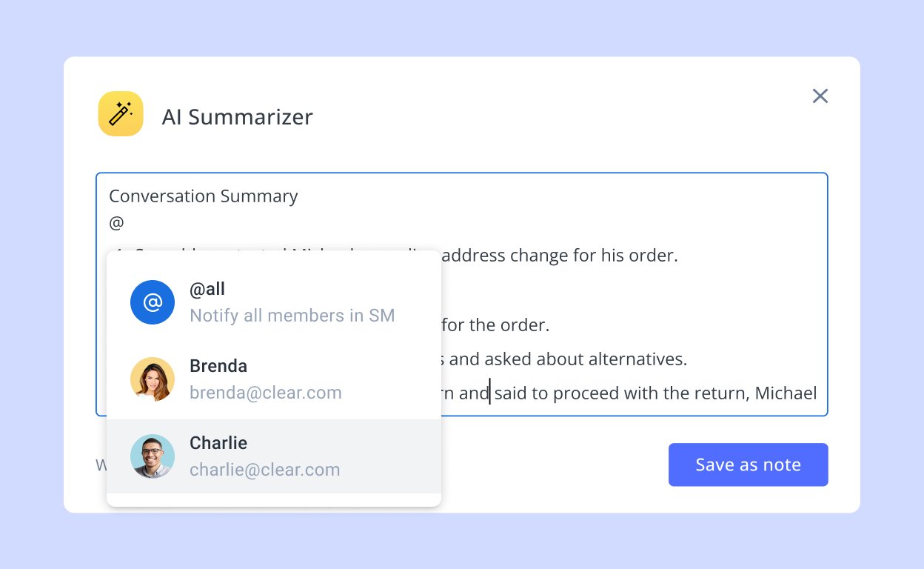Screen dimensions: 924x569
Task: Click the 'and asked about alternatives' text
Action: [x=568, y=359]
